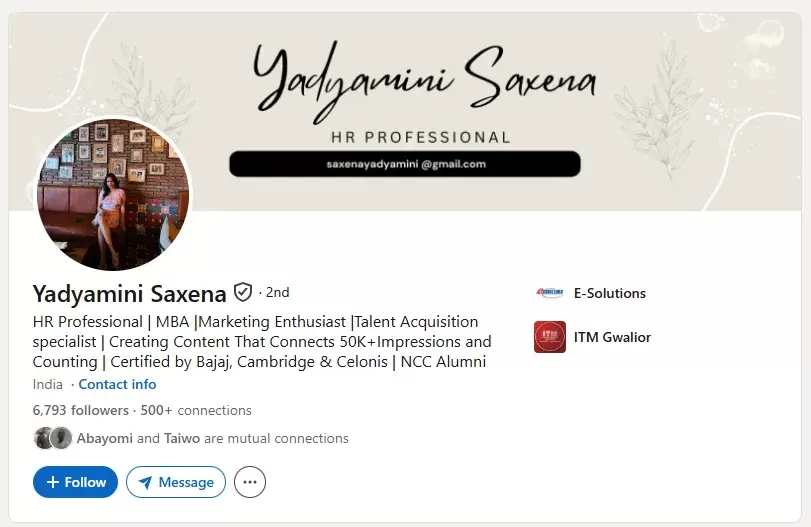The width and height of the screenshot is (811, 527).
Task: Click the 'India' location text
Action: [x=48, y=384]
